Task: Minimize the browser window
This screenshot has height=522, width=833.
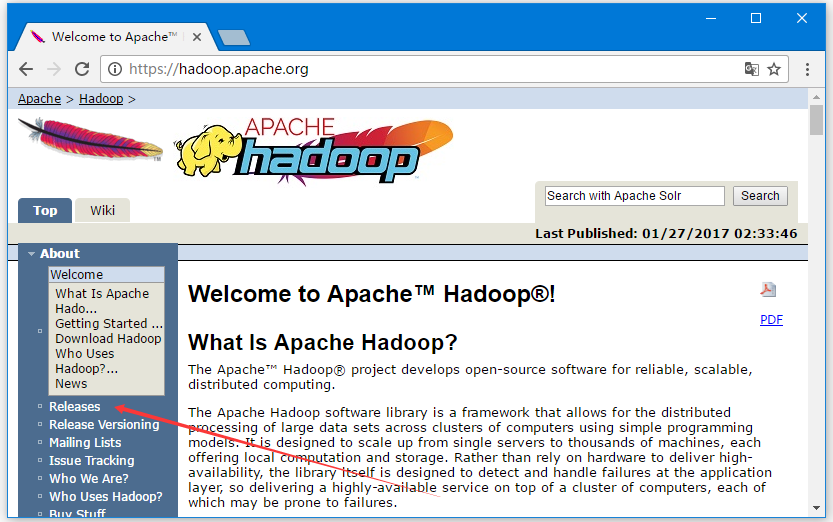Action: (x=711, y=19)
